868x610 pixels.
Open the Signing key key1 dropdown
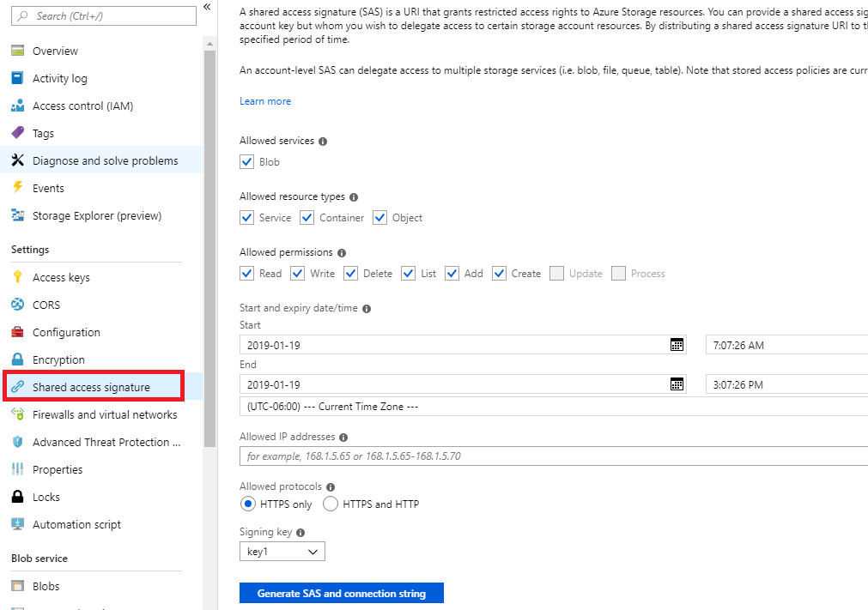pyautogui.click(x=282, y=552)
